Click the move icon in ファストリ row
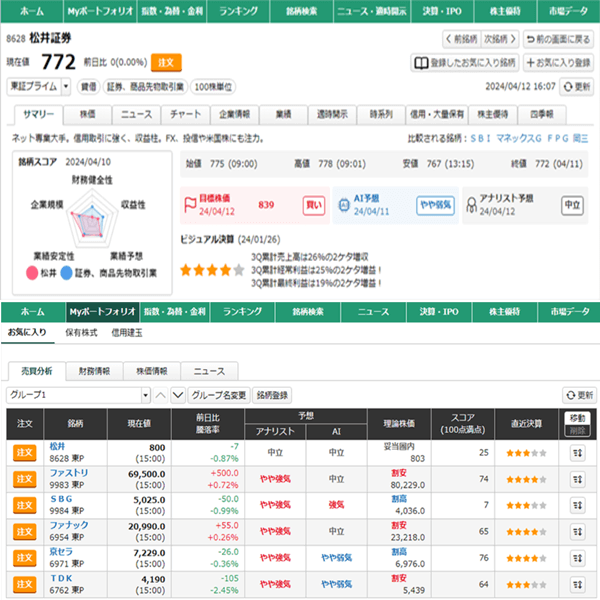Image resolution: width=600 pixels, height=600 pixels. pos(577,479)
